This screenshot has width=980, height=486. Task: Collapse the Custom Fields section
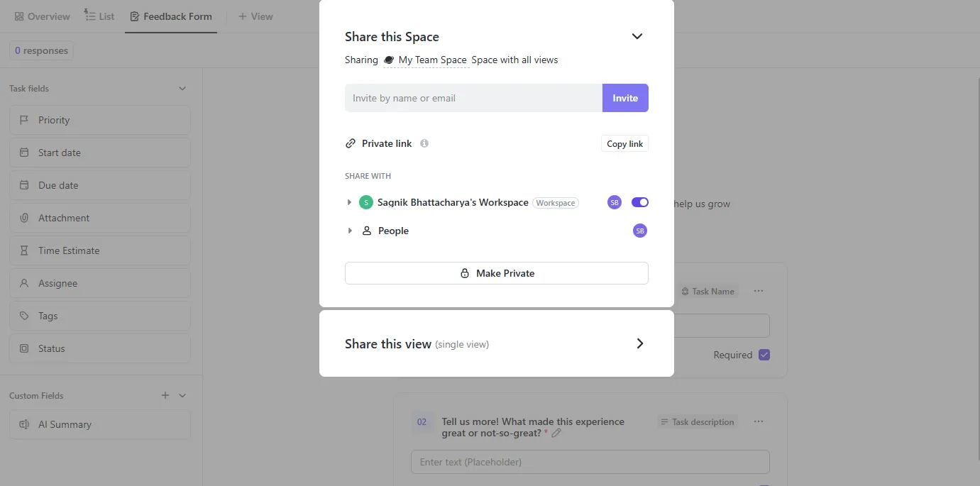pos(182,395)
